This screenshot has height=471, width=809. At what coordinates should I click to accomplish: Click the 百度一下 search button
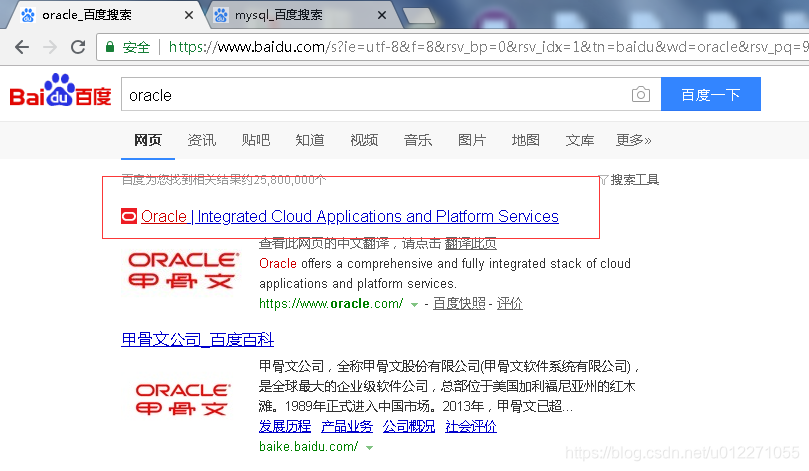(x=710, y=94)
